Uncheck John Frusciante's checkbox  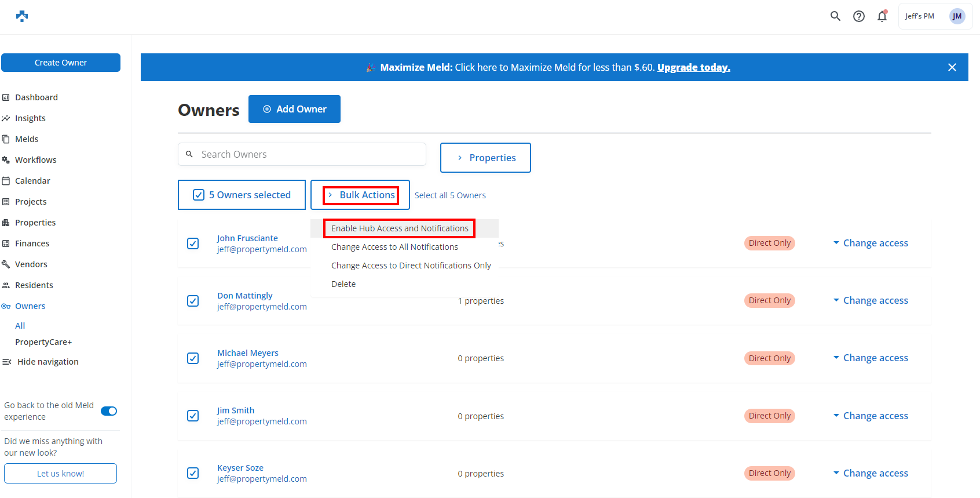click(x=193, y=243)
